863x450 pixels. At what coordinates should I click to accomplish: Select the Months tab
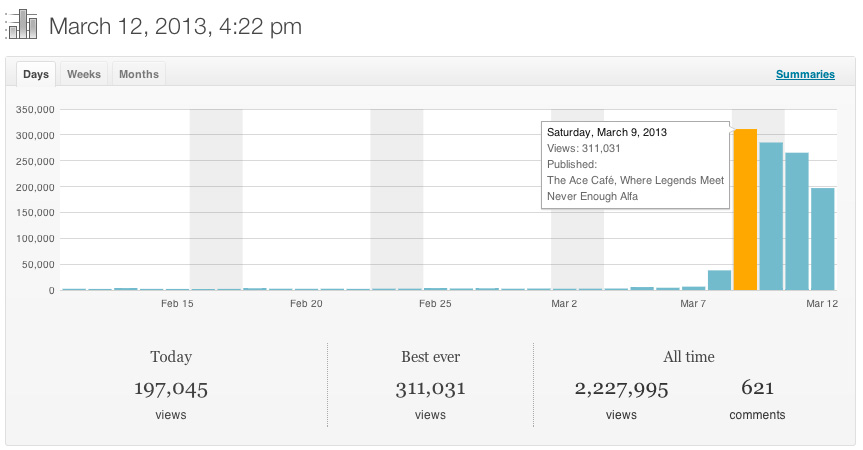coord(139,74)
